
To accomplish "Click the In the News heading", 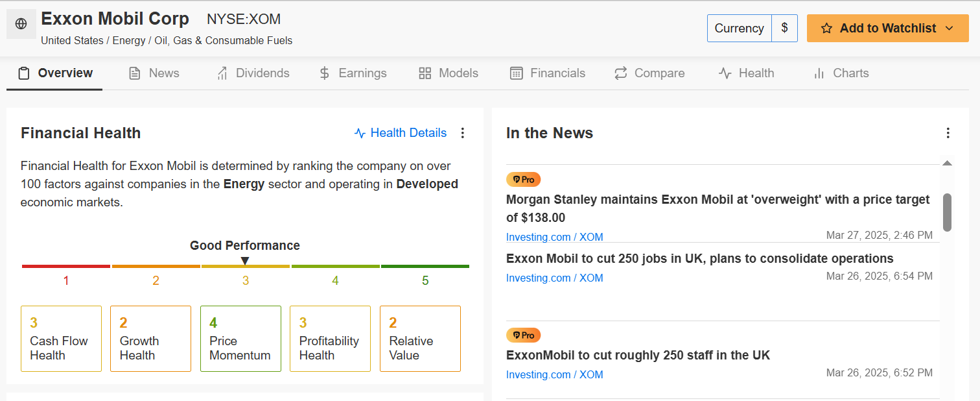I will (550, 133).
